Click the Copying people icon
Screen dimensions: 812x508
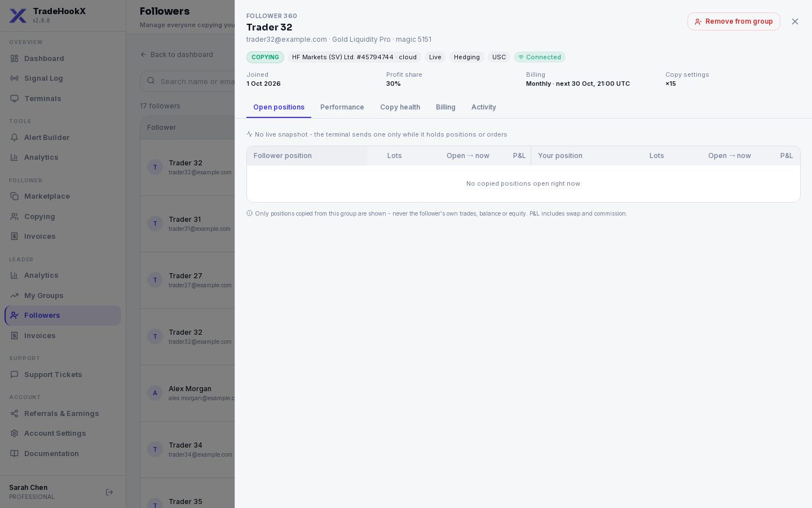click(15, 216)
